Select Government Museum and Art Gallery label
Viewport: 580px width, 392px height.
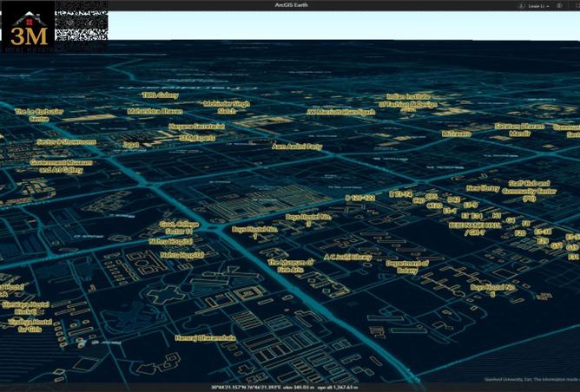coord(61,166)
